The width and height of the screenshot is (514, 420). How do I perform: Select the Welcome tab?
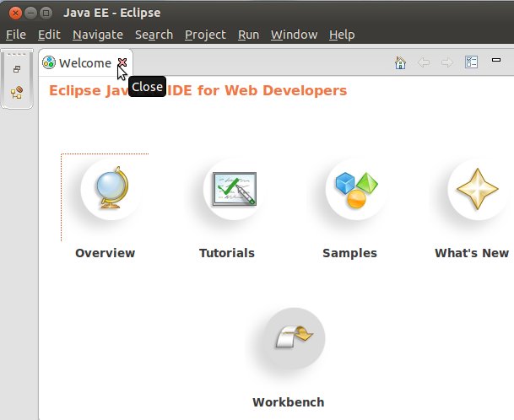[85, 63]
